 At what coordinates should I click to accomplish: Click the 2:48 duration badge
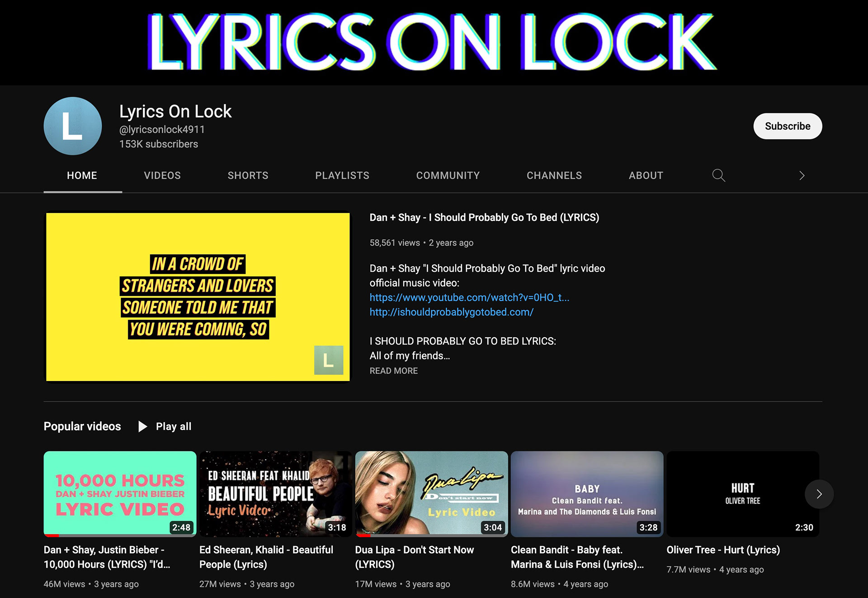[181, 527]
